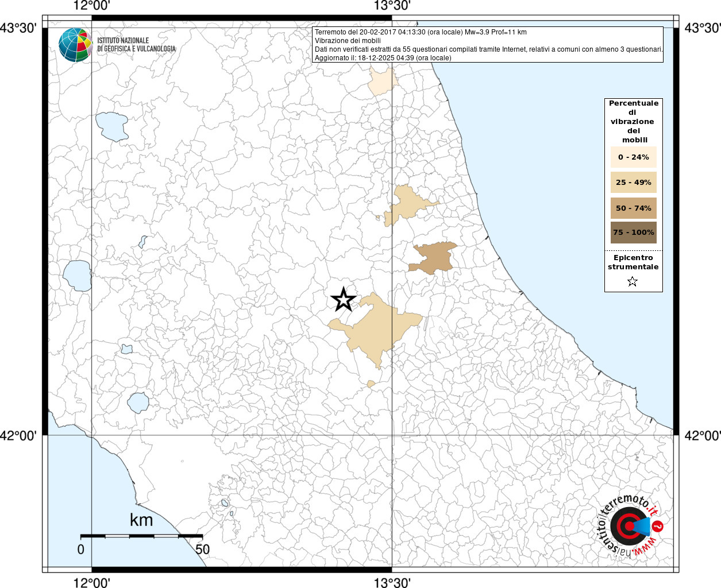Click the 'Istituto Nazionale di Geofisica e Vulcanologia' text
Screen dimensions: 721x588
136,45
